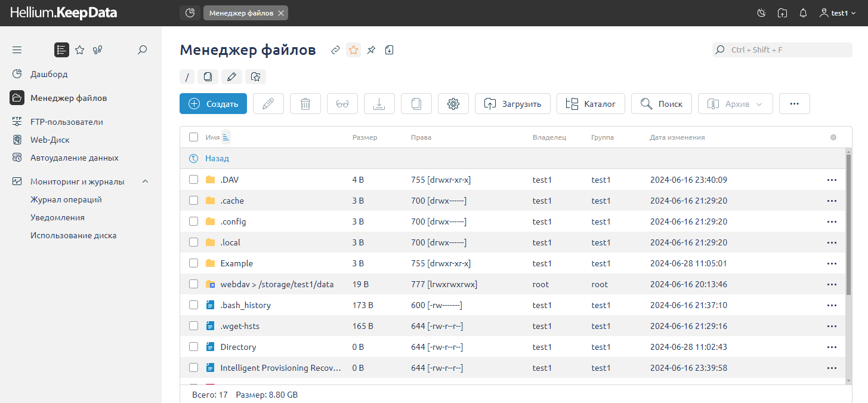Open FTP-пользователи in the sidebar
868x403 pixels.
tap(67, 122)
